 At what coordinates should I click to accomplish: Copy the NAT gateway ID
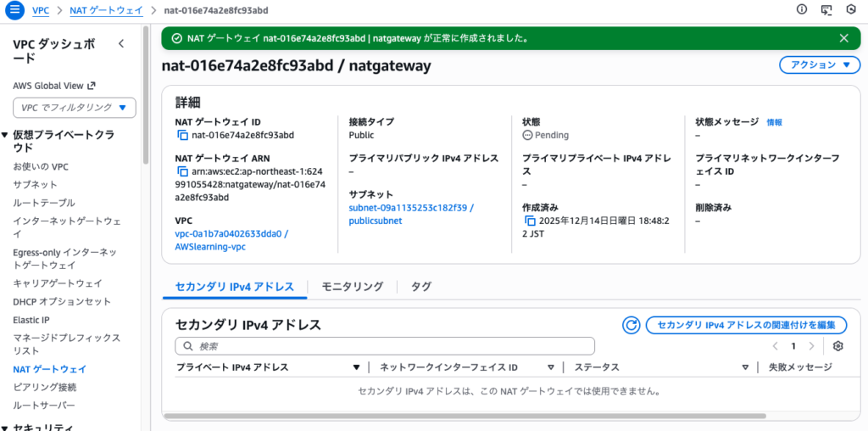[182, 135]
